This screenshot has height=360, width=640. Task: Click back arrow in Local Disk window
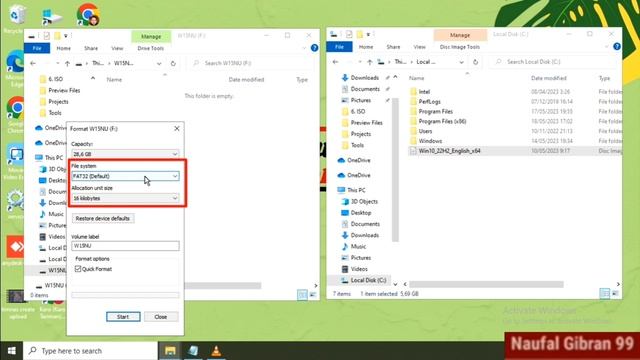click(336, 62)
